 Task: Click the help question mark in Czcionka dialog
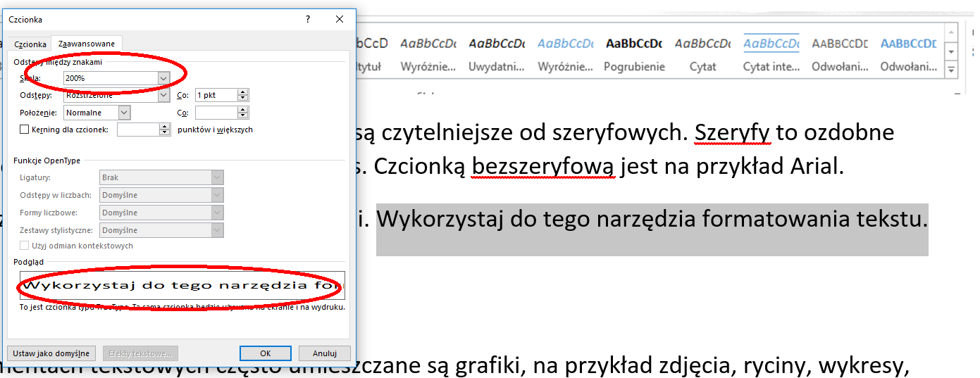click(308, 20)
